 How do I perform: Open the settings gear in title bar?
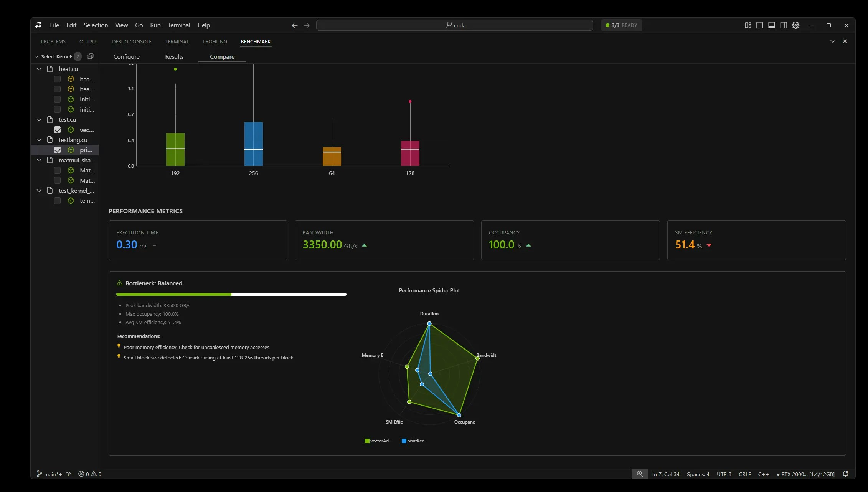[x=795, y=25]
